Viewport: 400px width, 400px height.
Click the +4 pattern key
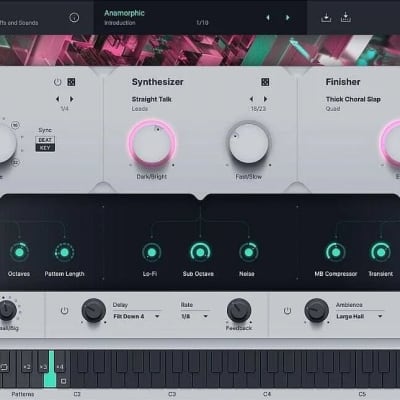click(60, 367)
